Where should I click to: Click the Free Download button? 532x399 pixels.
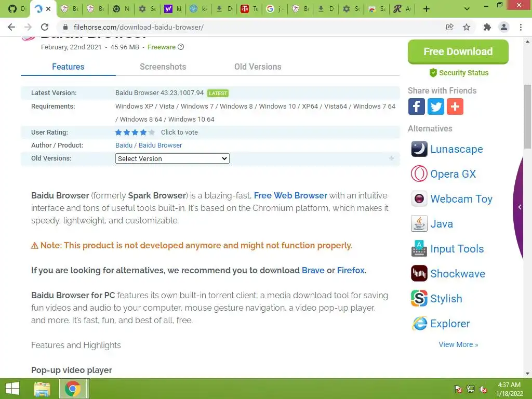(x=458, y=51)
